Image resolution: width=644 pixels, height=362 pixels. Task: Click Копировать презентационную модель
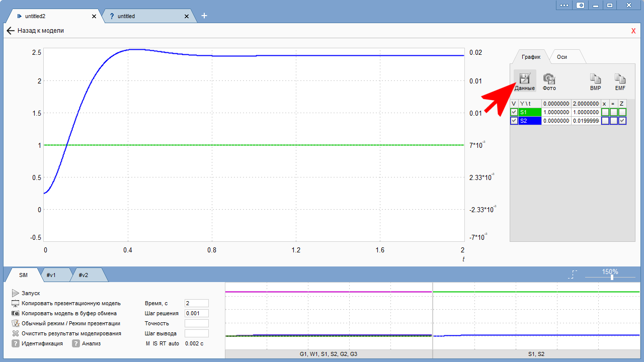[71, 303]
